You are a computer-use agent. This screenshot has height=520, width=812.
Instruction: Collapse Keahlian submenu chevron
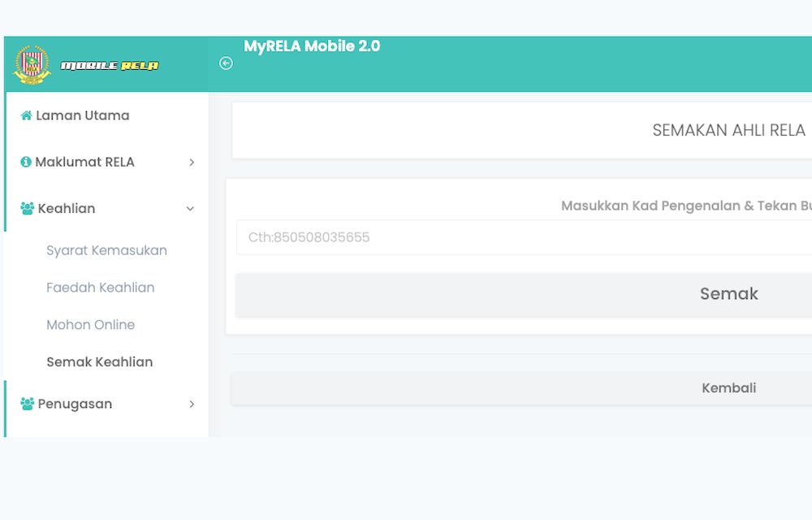190,209
